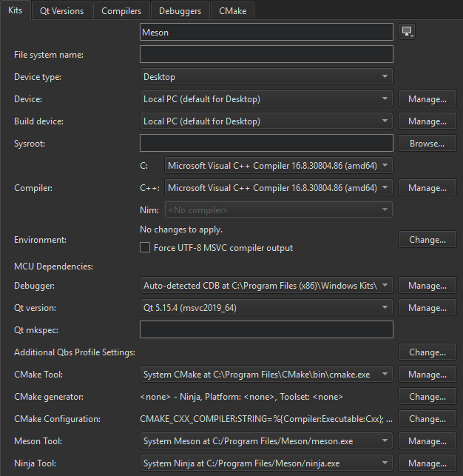Switch to the Qt Versions tab
Image resolution: width=463 pixels, height=476 pixels.
62,11
